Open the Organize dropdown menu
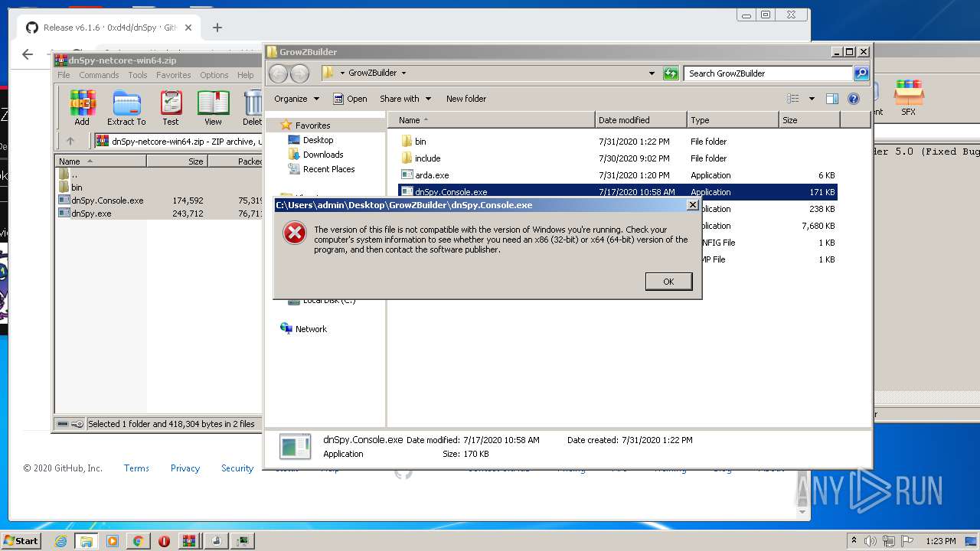Screen dimensions: 980x551 click(296, 99)
